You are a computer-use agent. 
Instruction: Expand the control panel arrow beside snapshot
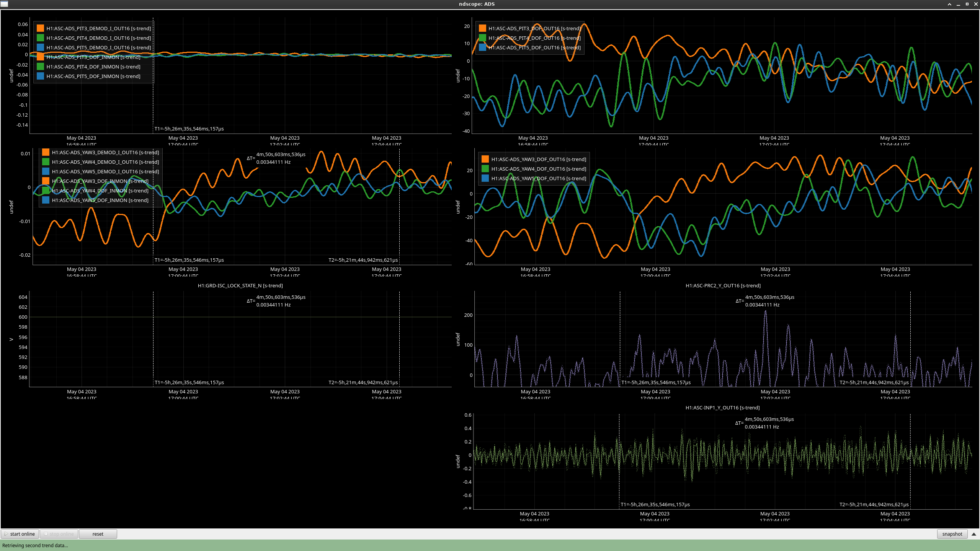point(974,534)
